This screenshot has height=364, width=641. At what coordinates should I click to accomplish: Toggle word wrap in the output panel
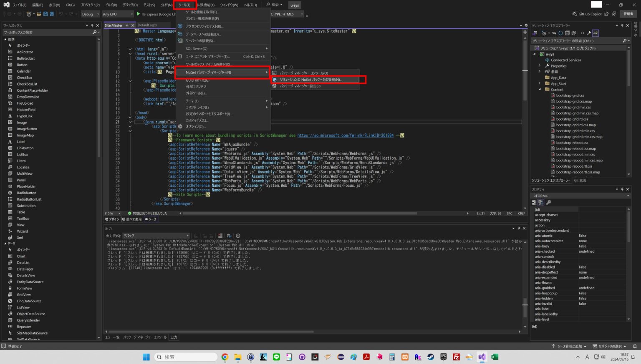click(x=229, y=236)
